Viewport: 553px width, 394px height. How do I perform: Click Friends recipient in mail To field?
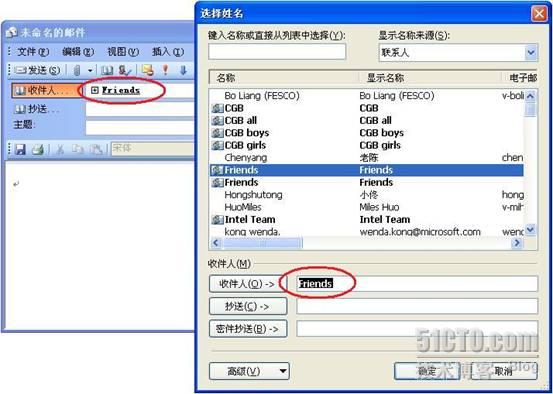pos(121,90)
